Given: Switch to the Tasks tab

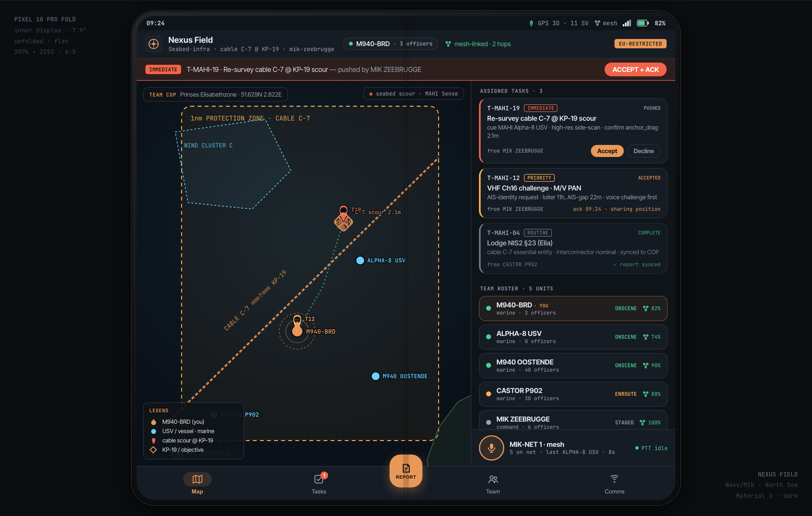Looking at the screenshot, I should 319,483.
